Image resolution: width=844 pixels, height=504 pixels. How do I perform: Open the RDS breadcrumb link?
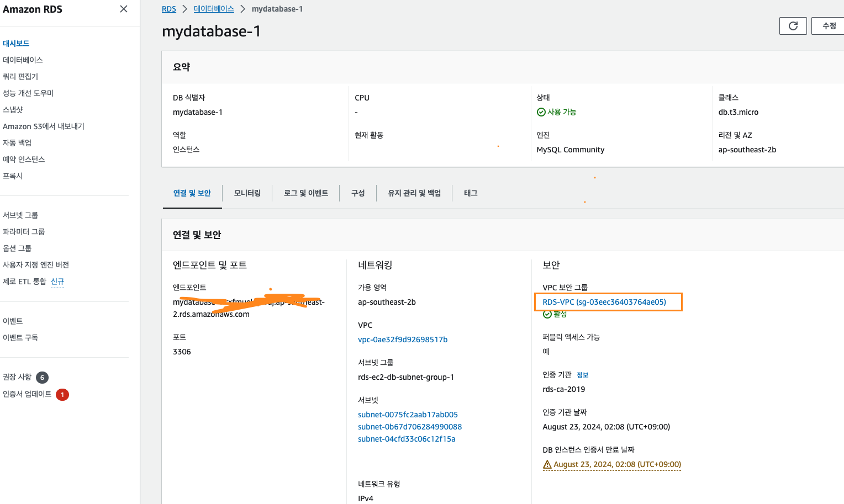point(169,9)
